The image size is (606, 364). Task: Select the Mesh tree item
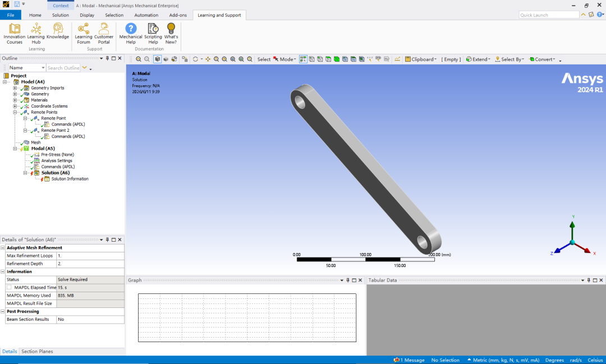35,142
